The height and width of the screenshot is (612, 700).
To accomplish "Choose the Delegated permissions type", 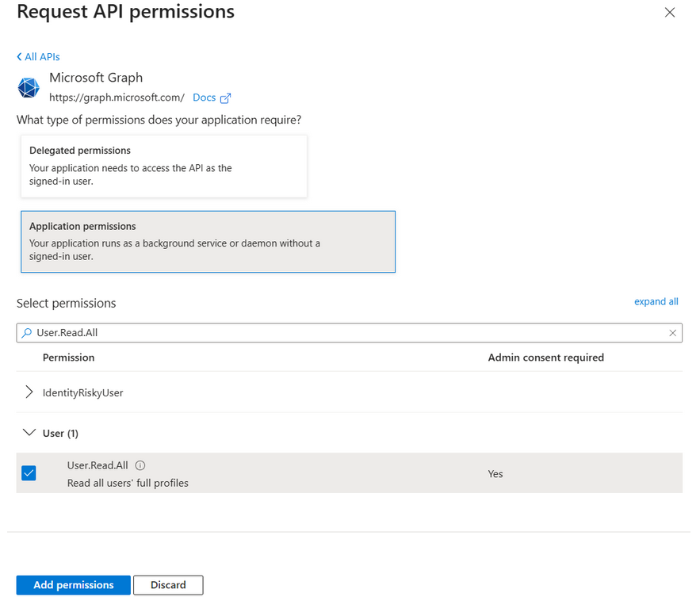I will (163, 166).
